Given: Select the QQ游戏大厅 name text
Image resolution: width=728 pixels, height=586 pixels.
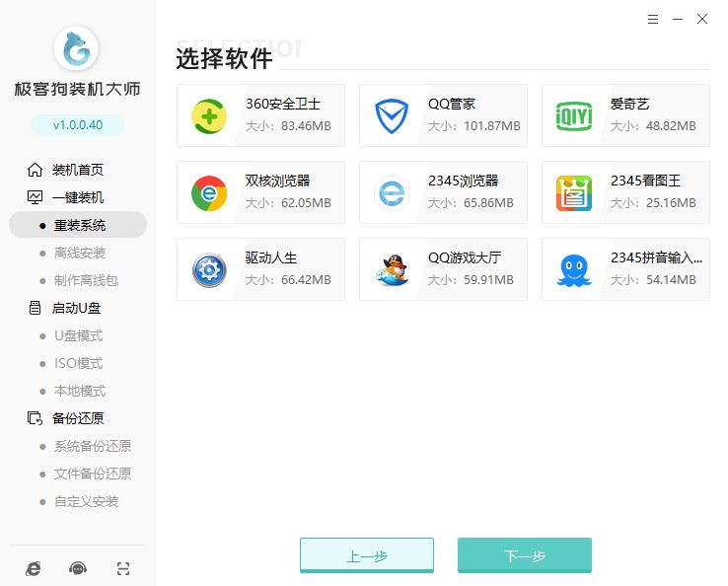Looking at the screenshot, I should coord(465,257).
